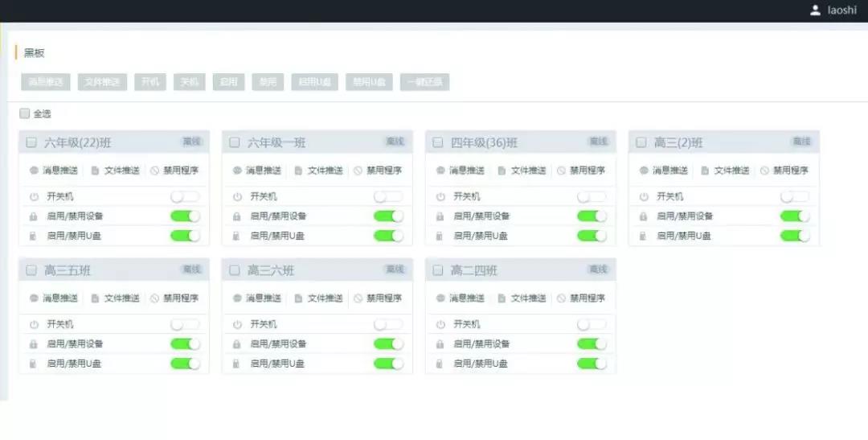This screenshot has height=440, width=868.
Task: Click the 文件推送 button in top toolbar
Action: tap(102, 82)
